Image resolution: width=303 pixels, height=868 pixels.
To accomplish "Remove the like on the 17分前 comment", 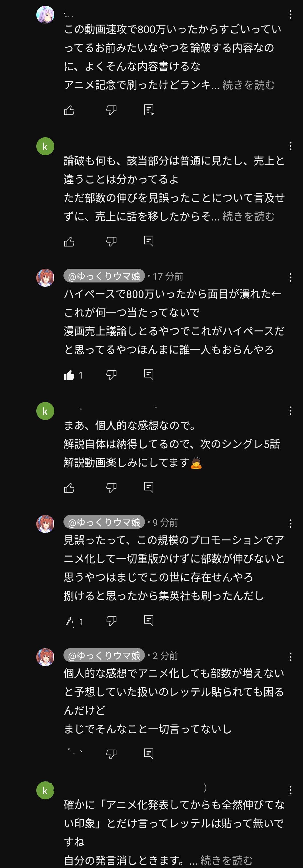I will [69, 375].
